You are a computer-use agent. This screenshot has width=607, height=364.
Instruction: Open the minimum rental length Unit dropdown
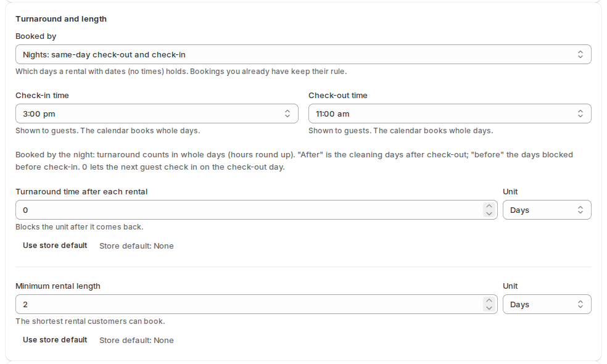click(x=547, y=304)
